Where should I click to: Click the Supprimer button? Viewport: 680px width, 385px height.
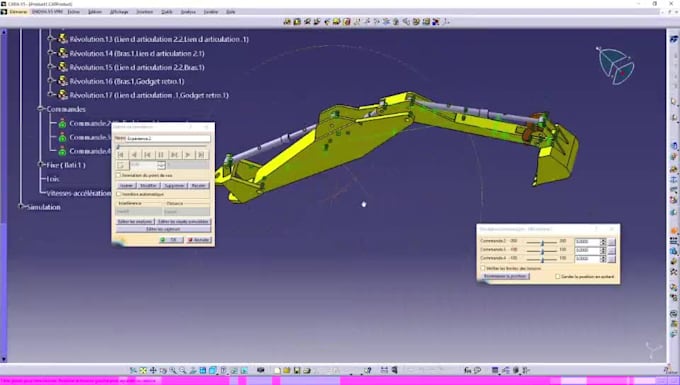point(174,186)
